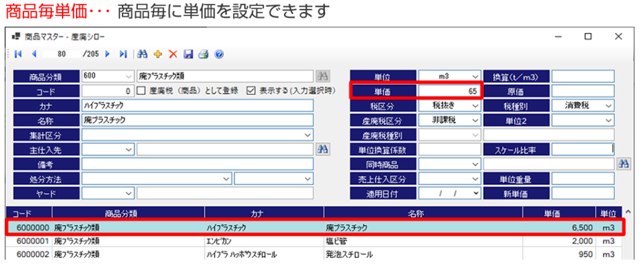
Task: Open 単位 dropdown showing m3
Action: tap(450, 77)
